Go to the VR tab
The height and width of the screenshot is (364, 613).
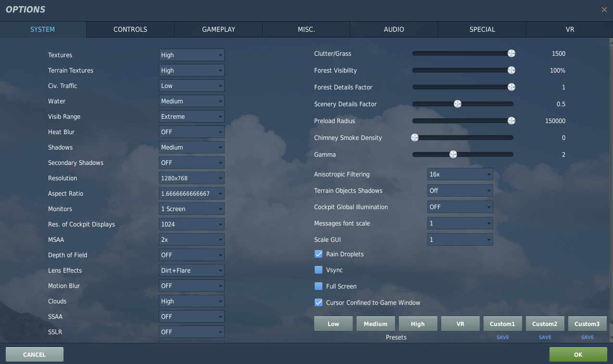pos(570,29)
